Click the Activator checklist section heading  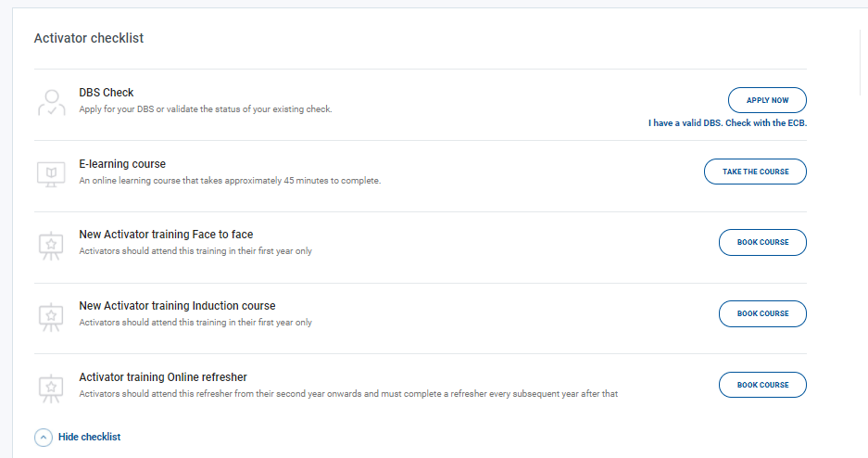89,39
